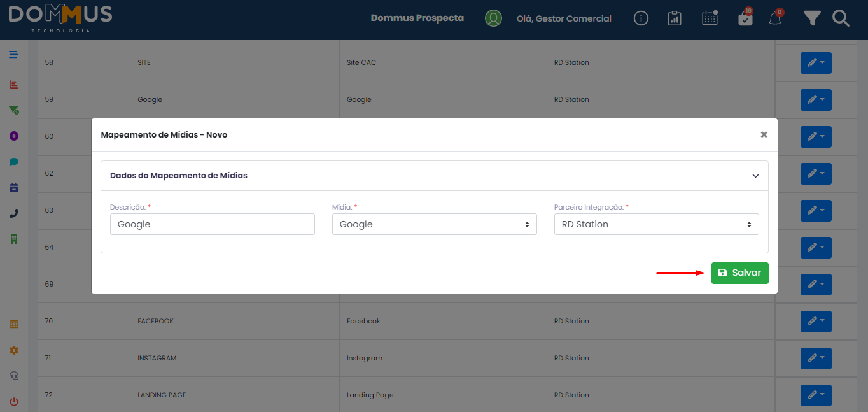Open the tasks checklist icon with badge
This screenshot has height=412, width=868.
(x=745, y=18)
